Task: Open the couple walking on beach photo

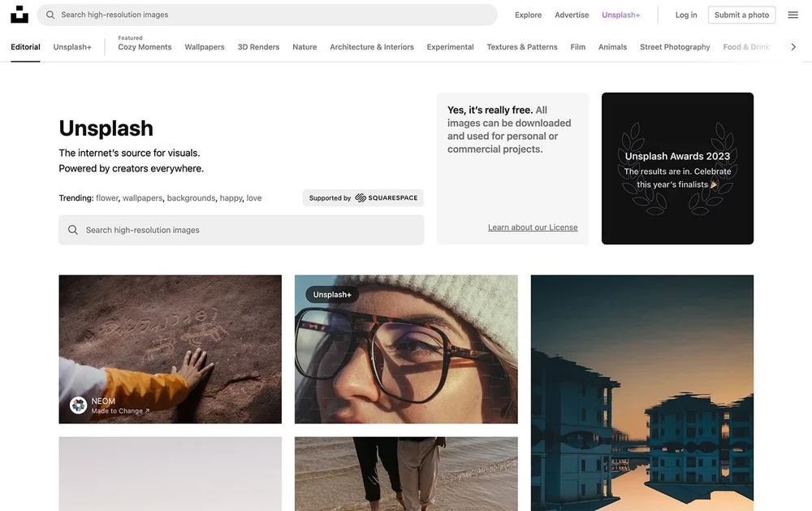Action: 406,474
